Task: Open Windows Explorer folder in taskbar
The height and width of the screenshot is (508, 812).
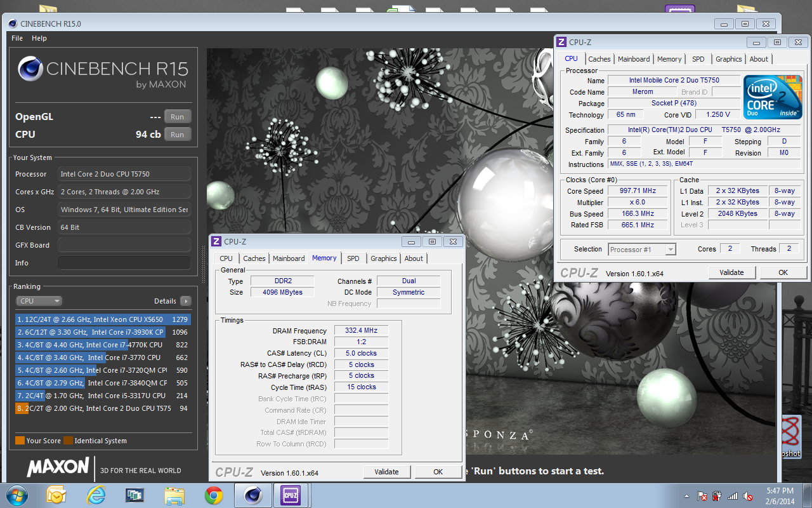Action: click(174, 495)
